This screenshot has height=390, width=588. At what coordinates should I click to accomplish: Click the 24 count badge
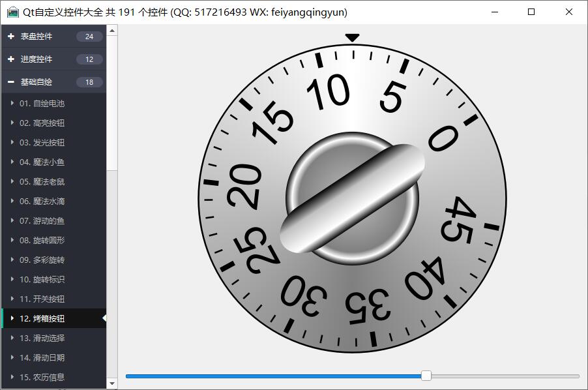pyautogui.click(x=89, y=37)
